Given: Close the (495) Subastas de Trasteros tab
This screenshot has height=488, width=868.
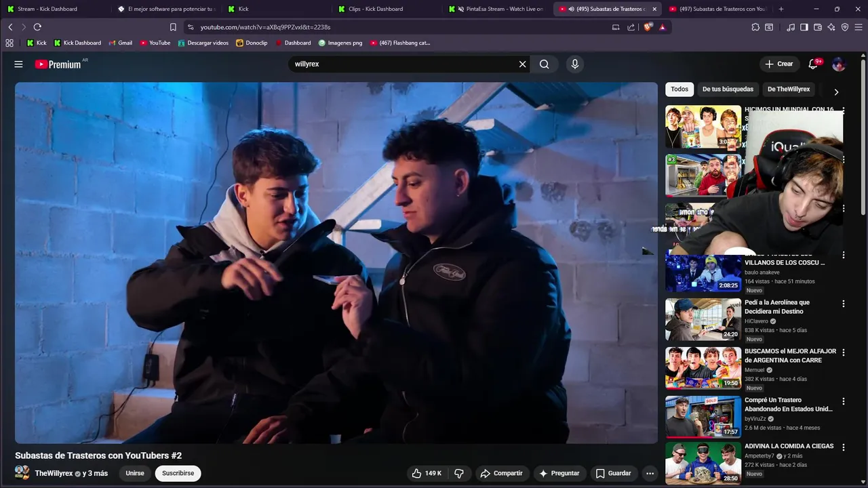Looking at the screenshot, I should (654, 9).
